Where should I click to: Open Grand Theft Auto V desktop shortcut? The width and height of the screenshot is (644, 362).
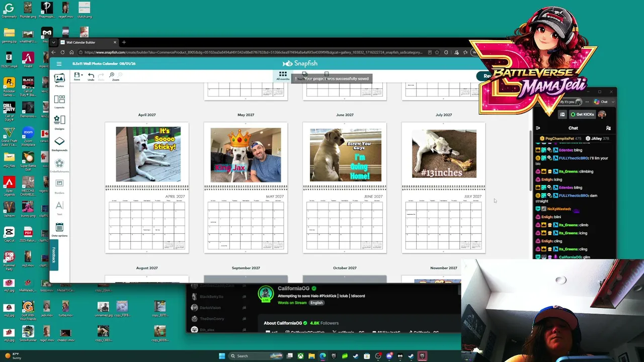[9, 137]
